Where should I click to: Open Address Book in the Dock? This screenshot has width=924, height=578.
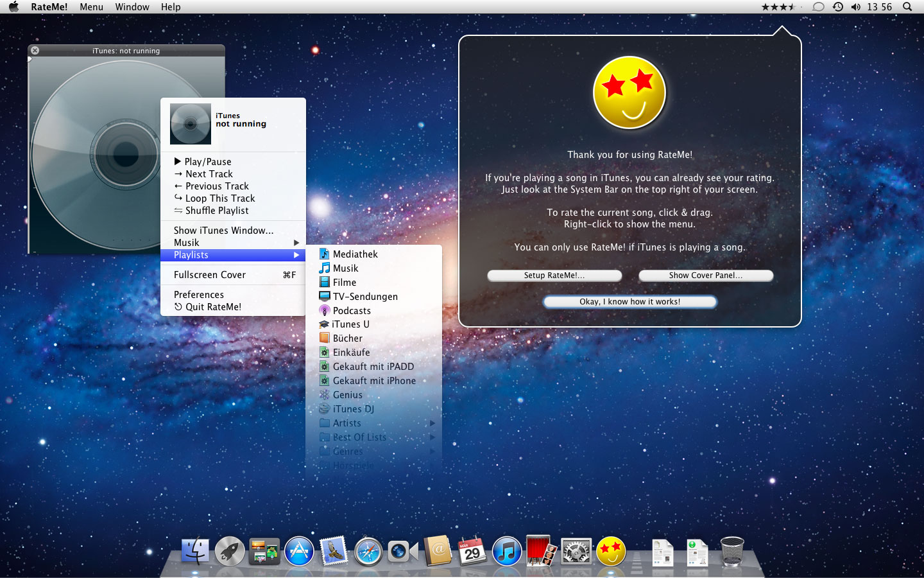(438, 551)
